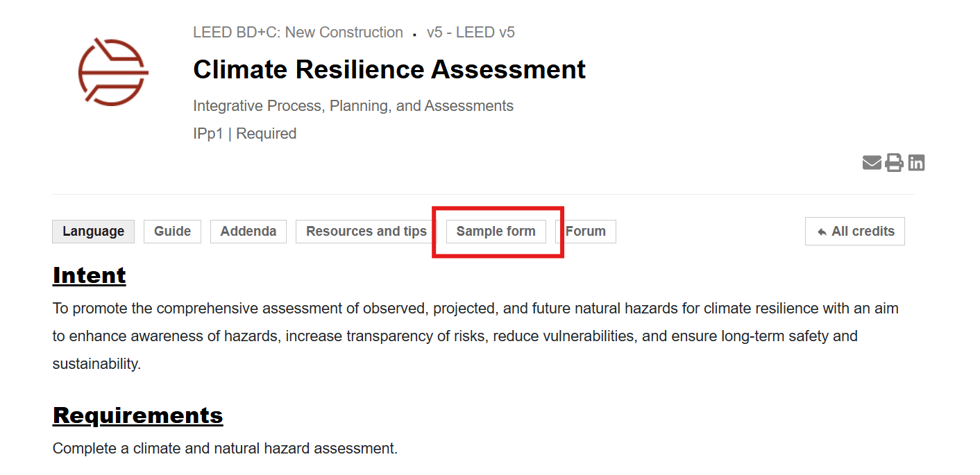The width and height of the screenshot is (980, 475).
Task: Open LEED BD+C: New Construction rating system link
Action: click(x=298, y=33)
